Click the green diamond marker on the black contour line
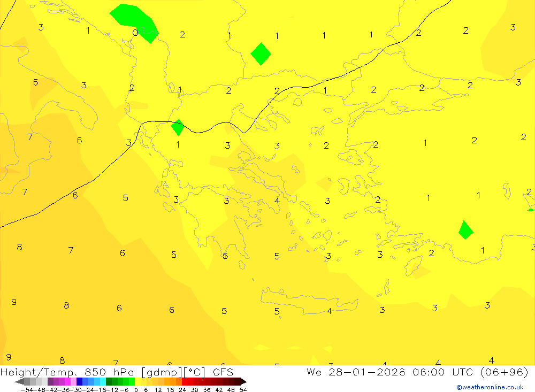 178,127
